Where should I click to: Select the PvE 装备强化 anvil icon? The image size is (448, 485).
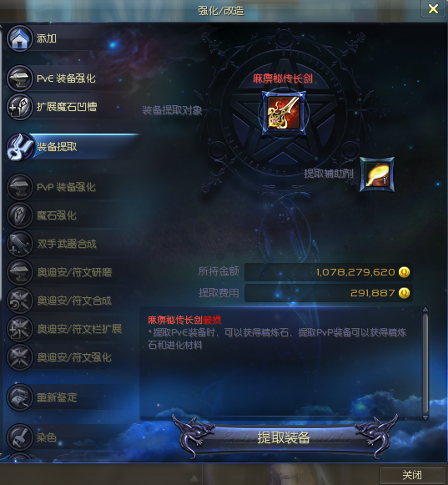(x=20, y=78)
